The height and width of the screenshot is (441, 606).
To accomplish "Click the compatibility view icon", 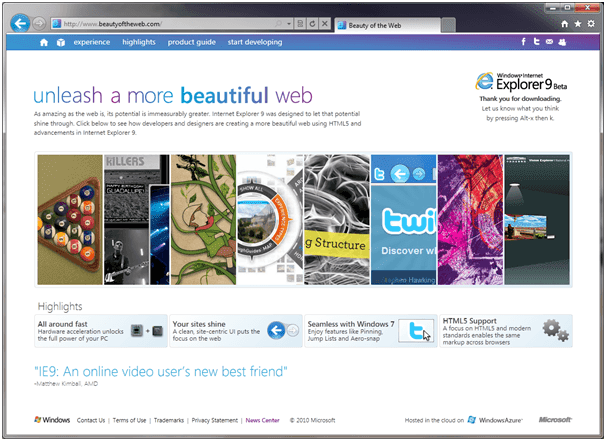I will [300, 24].
